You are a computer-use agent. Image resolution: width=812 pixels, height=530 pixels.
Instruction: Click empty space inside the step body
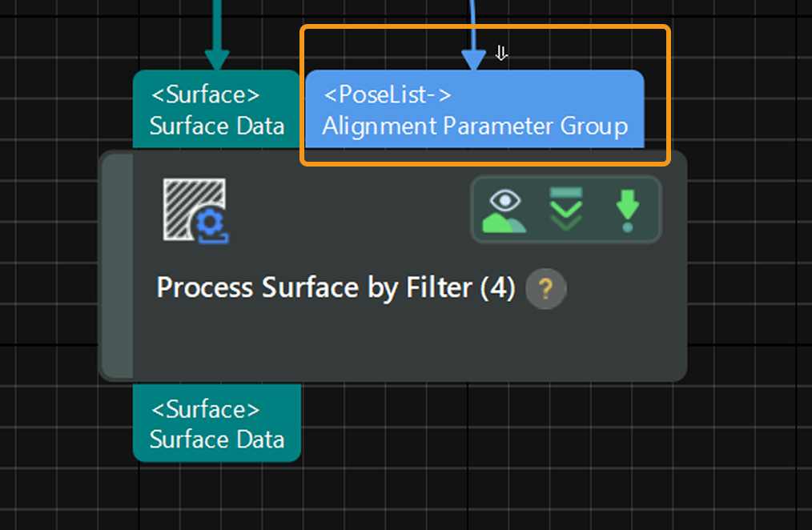[400, 344]
